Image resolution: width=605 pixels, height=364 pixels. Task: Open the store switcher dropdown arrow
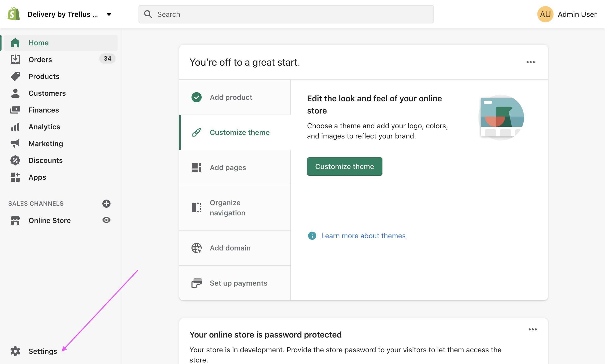click(x=109, y=15)
